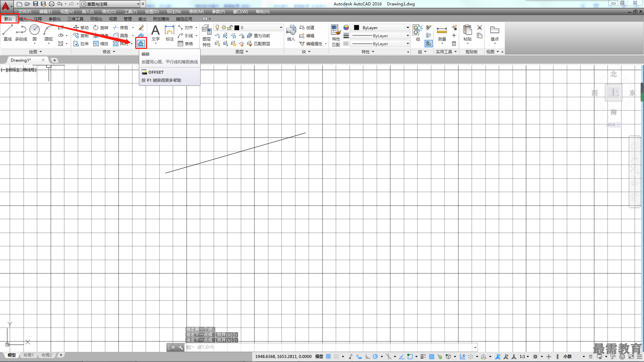This screenshot has height=362, width=644.
Task: Toggle grid display in status bar
Action: [328, 357]
